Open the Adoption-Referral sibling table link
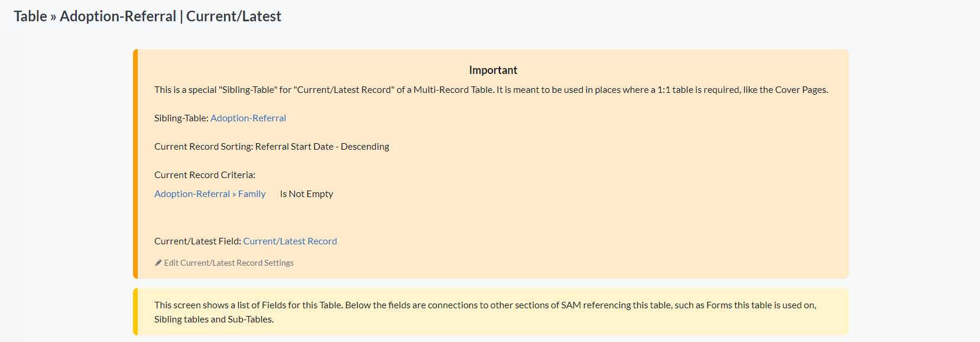 tap(248, 118)
